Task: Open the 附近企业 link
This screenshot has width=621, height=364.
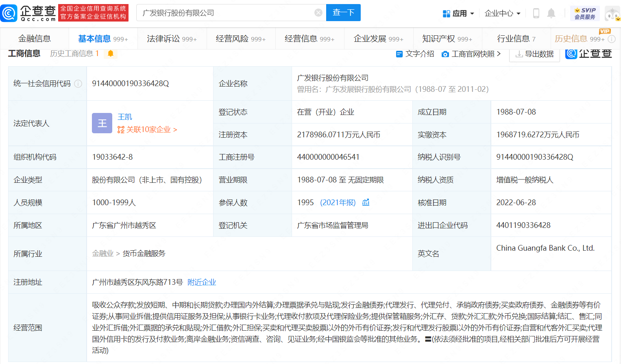Action: [x=202, y=282]
